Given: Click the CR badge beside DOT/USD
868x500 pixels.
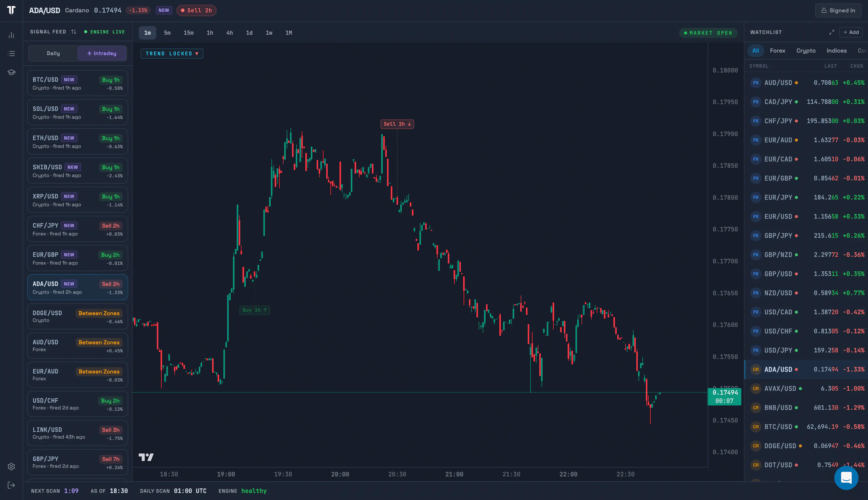Looking at the screenshot, I should click(756, 465).
